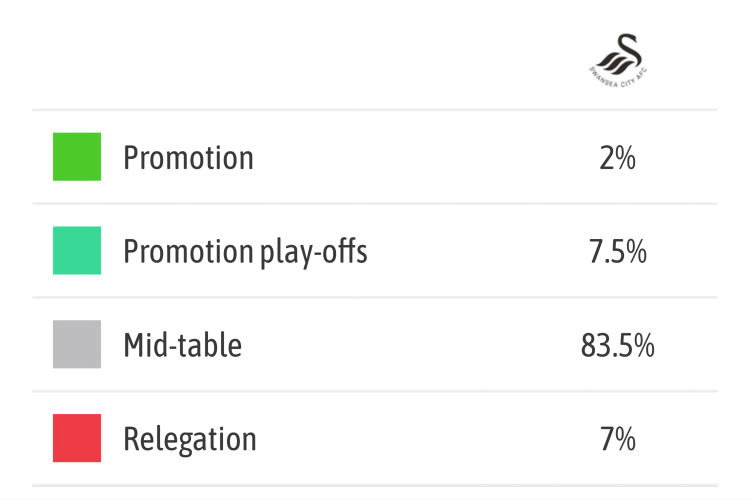
Task: Select the Relegation label text
Action: [x=190, y=440]
